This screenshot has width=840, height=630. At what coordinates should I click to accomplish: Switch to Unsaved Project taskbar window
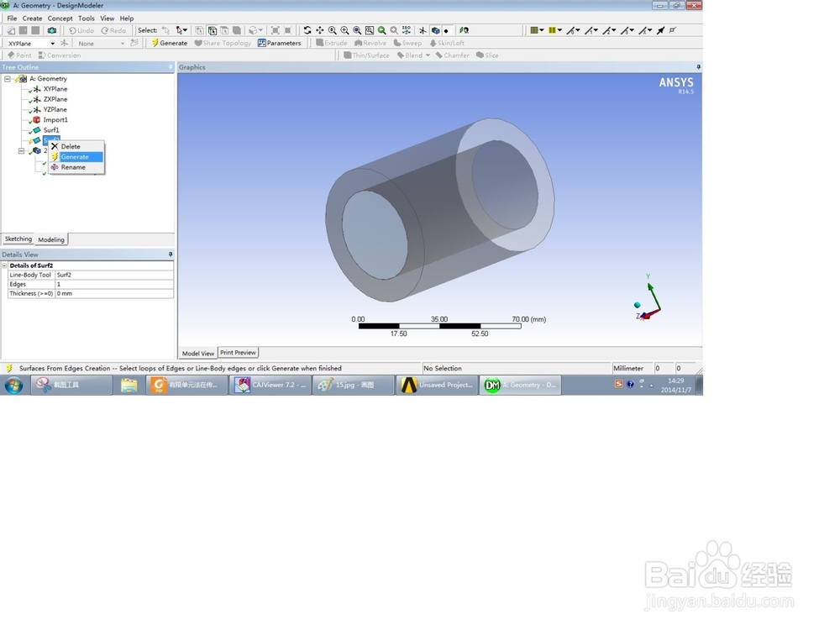(x=437, y=385)
